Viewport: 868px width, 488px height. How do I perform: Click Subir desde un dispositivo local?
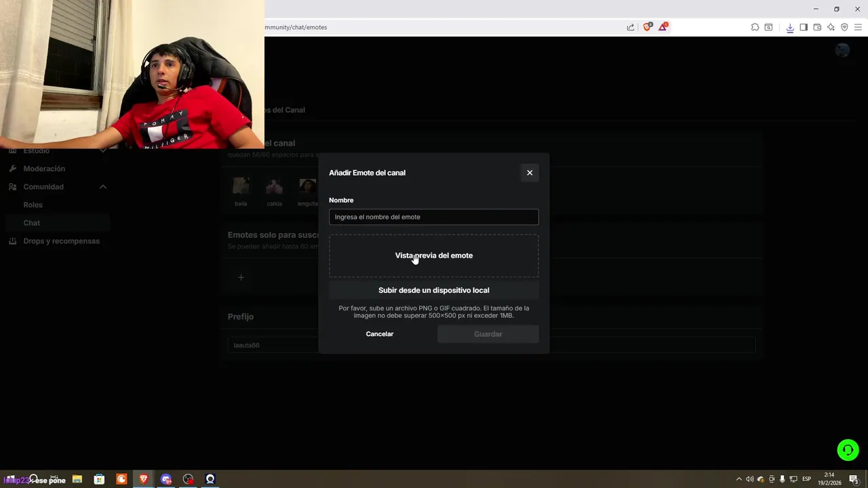click(x=434, y=290)
